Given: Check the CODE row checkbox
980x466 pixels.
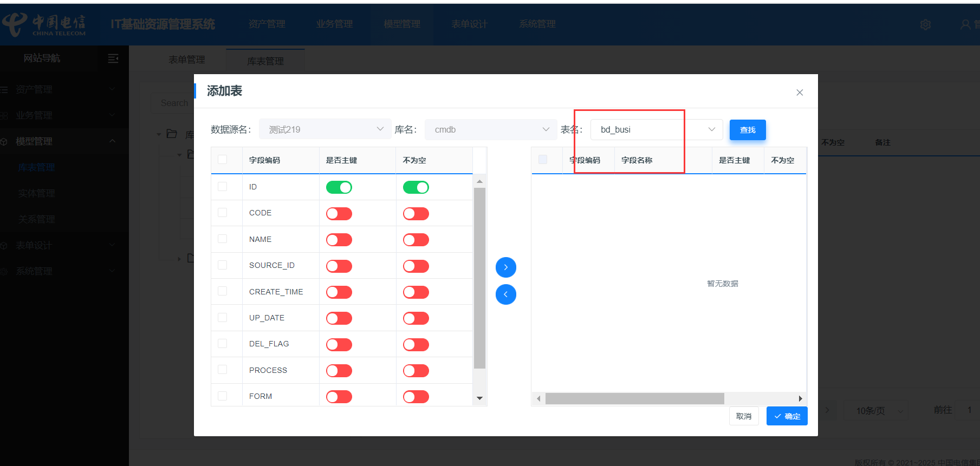Looking at the screenshot, I should point(222,212).
